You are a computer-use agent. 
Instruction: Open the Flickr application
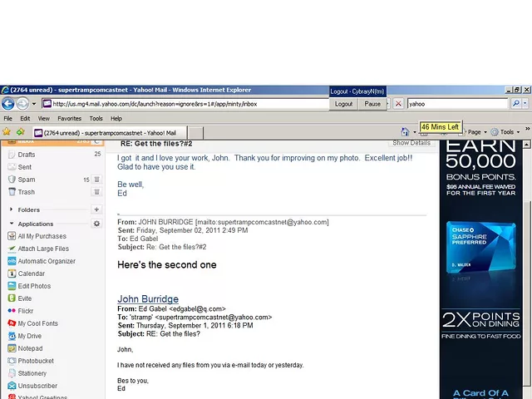click(26, 310)
